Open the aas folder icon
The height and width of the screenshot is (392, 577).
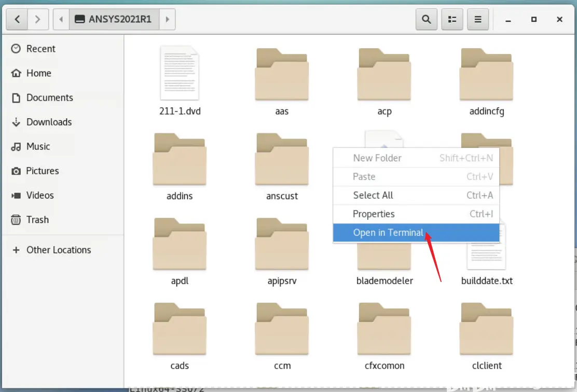coord(282,74)
